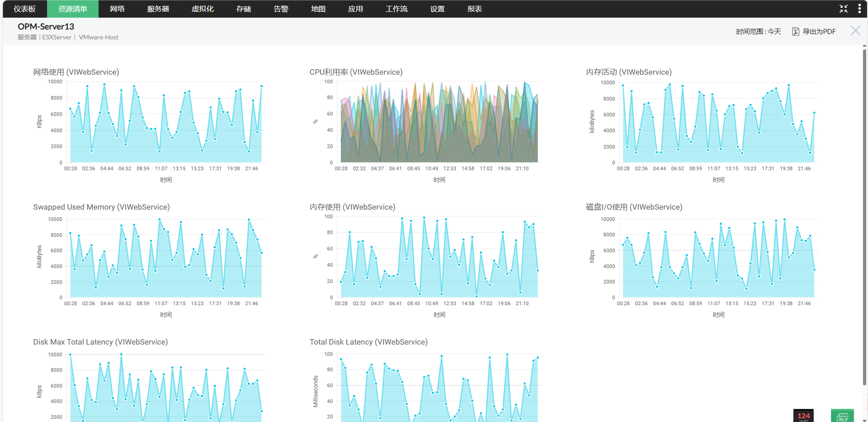This screenshot has width=868, height=422.
Task: Click inside the CPU利用率 multi-colored chart
Action: 439,122
